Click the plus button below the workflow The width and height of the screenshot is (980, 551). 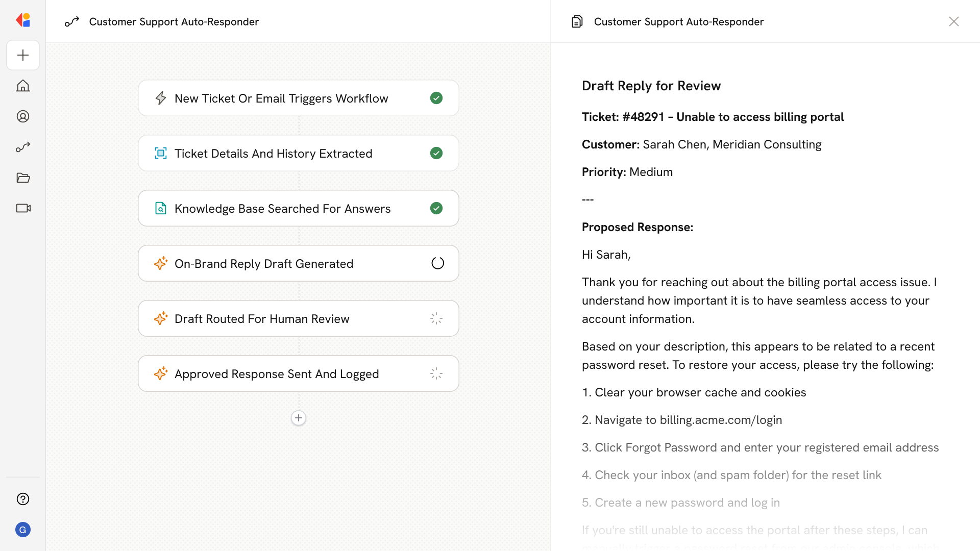coord(298,418)
